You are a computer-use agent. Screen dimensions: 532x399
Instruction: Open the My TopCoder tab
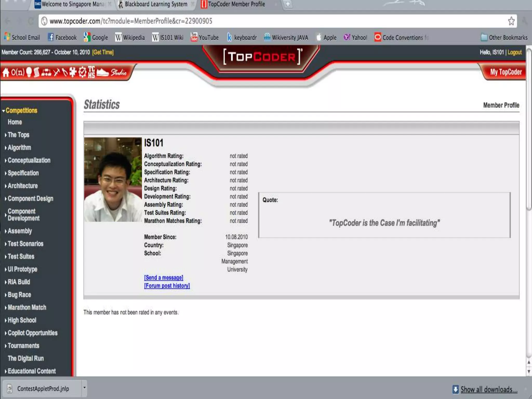coord(506,72)
